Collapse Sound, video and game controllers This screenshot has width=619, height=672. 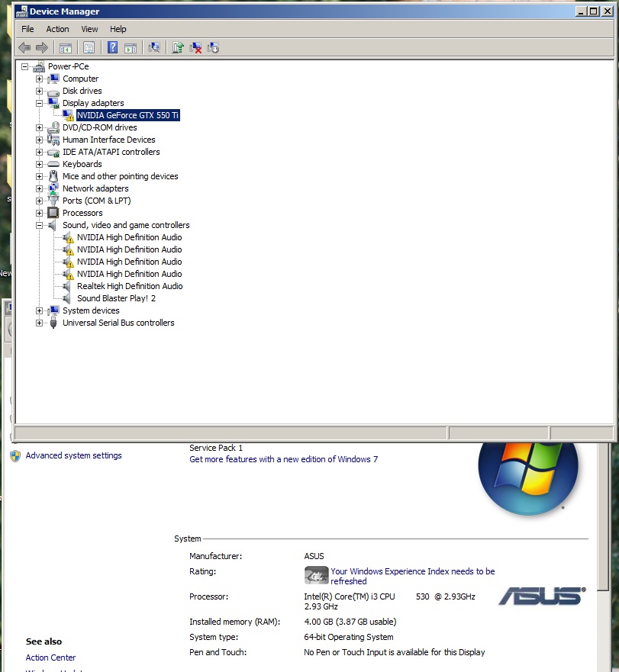[x=40, y=226]
